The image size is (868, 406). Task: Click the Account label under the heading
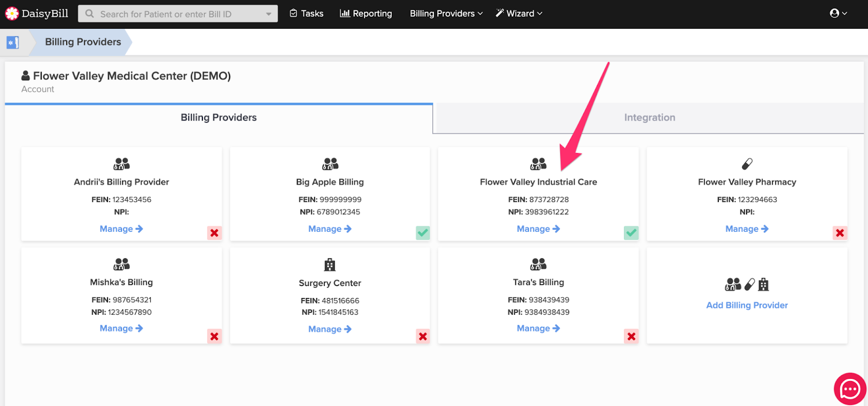point(38,89)
